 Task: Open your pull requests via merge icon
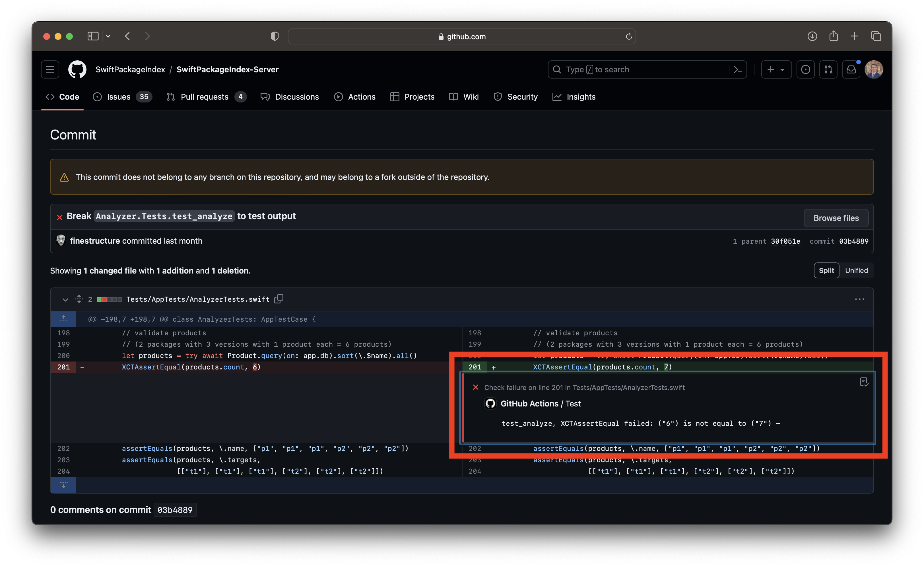pos(828,69)
